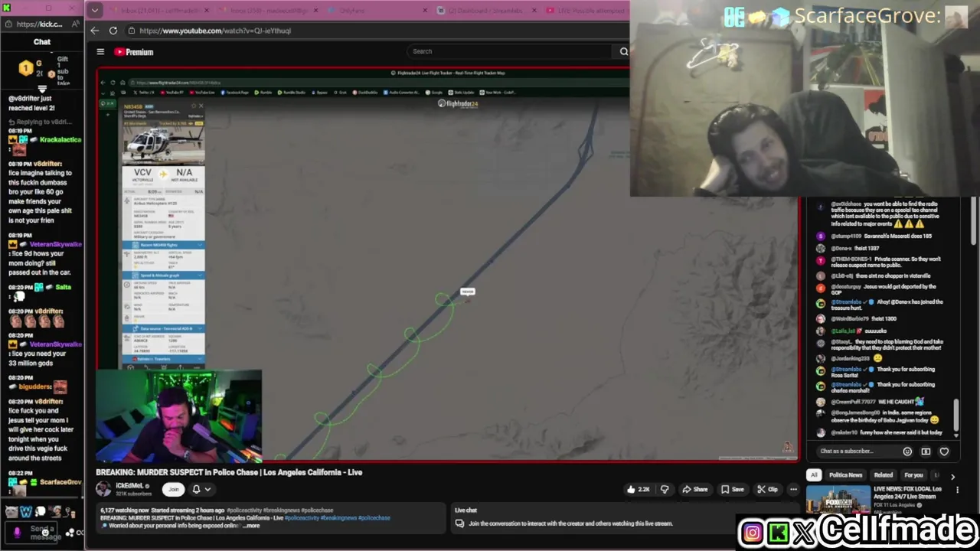The image size is (980, 551).
Task: Open the more actions menu beside Clip
Action: (x=793, y=489)
